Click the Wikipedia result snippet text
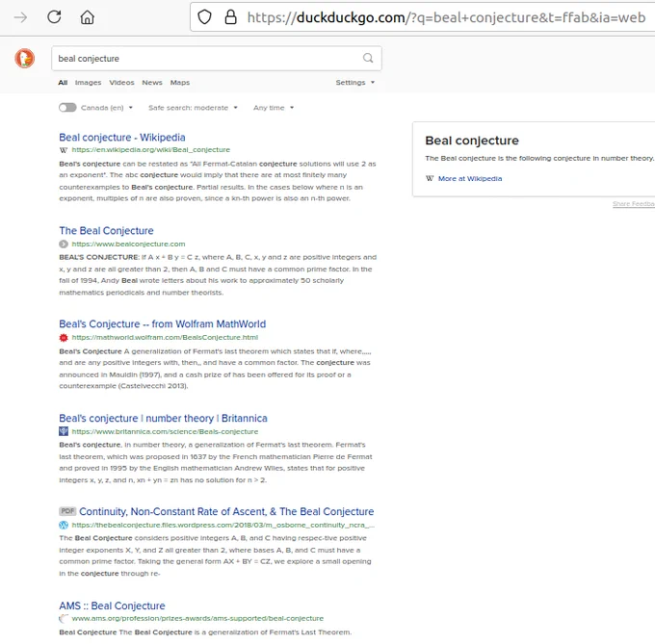 coord(218,181)
